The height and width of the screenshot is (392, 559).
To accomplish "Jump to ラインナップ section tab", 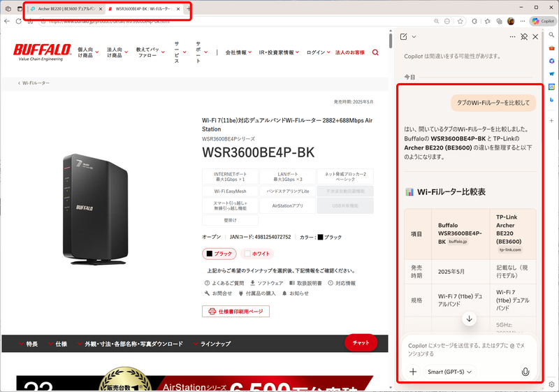I will click(212, 344).
